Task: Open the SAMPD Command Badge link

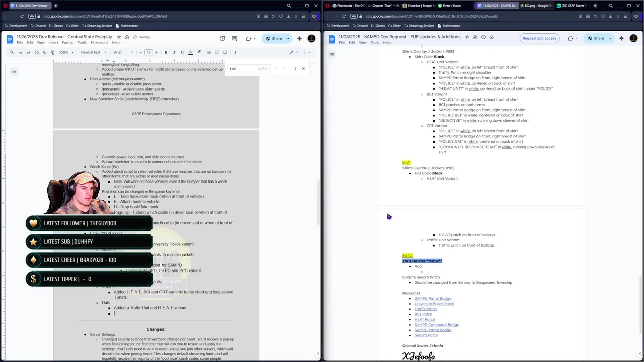Action: click(437, 325)
